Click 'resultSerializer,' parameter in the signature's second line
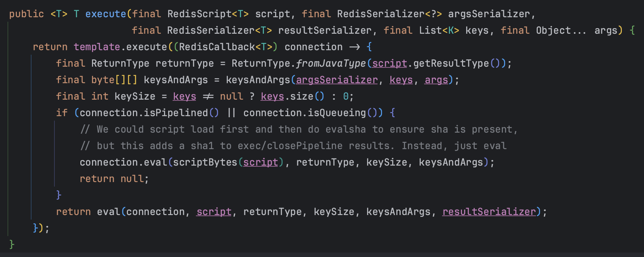Viewport: 644px width, 257px height. [x=328, y=30]
